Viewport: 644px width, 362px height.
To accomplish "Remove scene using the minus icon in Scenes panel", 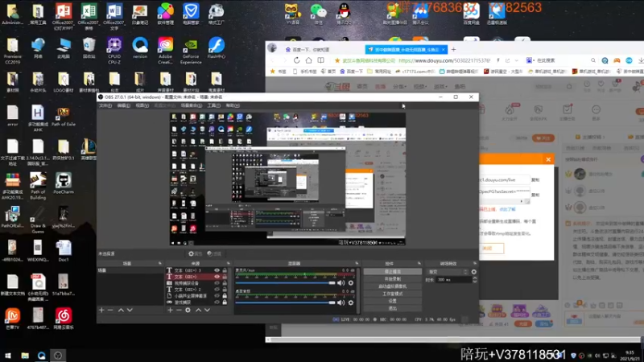I will pyautogui.click(x=110, y=311).
